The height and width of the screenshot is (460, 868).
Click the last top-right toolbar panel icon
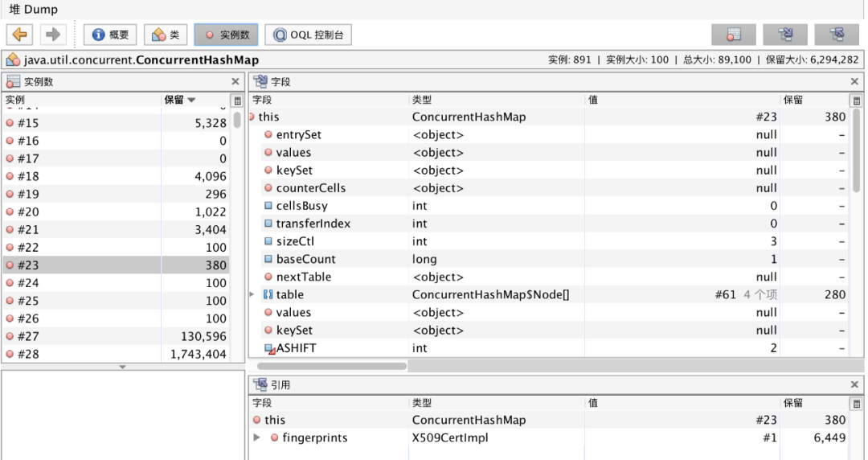(x=837, y=35)
